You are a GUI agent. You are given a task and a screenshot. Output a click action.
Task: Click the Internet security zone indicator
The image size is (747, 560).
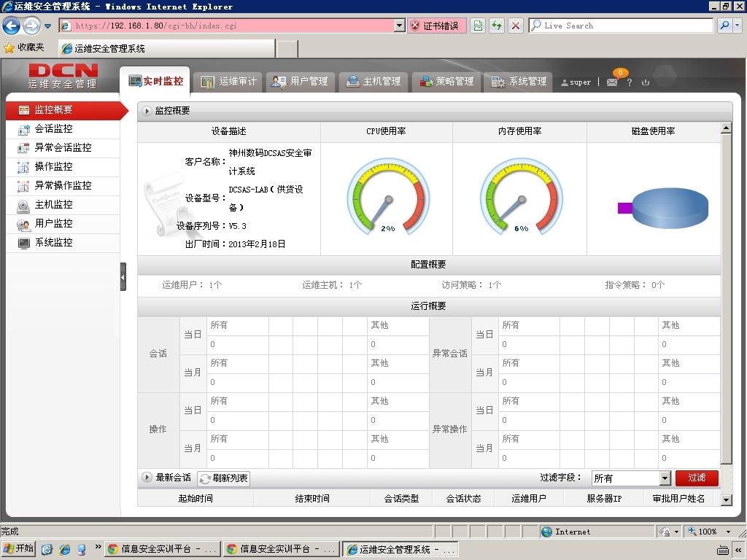click(x=597, y=532)
